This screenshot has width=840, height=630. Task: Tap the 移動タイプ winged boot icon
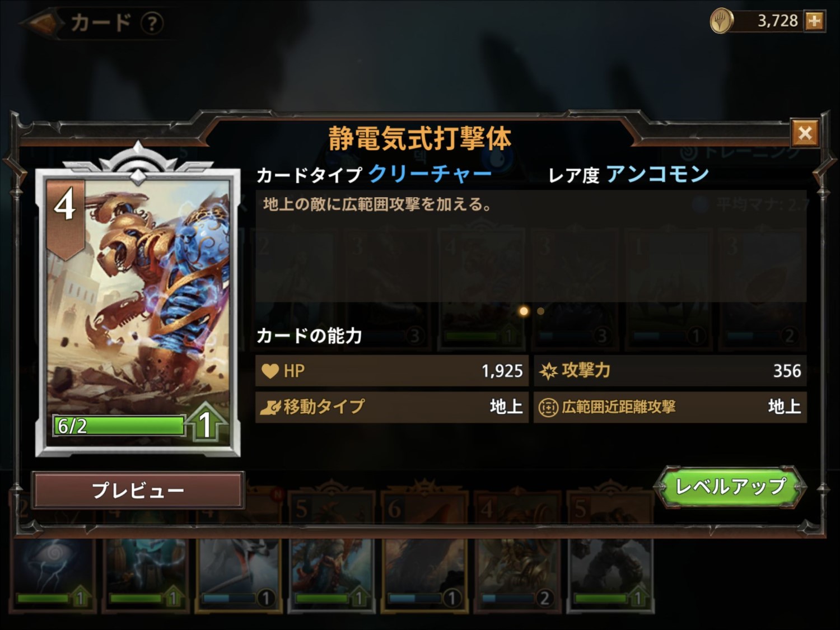[270, 407]
